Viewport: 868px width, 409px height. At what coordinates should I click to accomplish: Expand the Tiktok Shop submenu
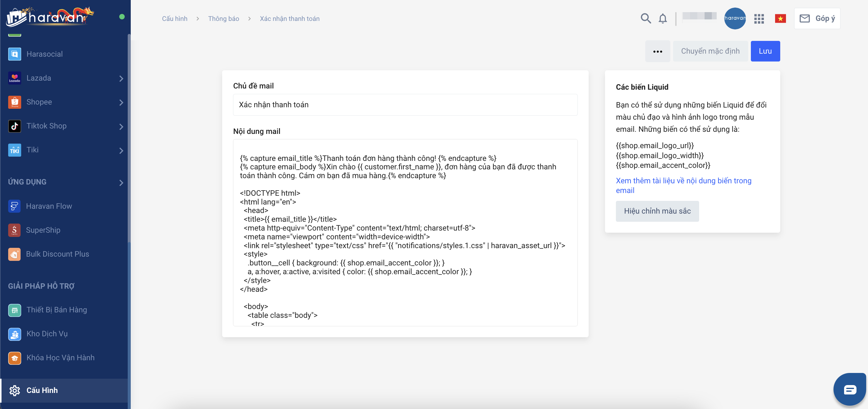pyautogui.click(x=121, y=126)
